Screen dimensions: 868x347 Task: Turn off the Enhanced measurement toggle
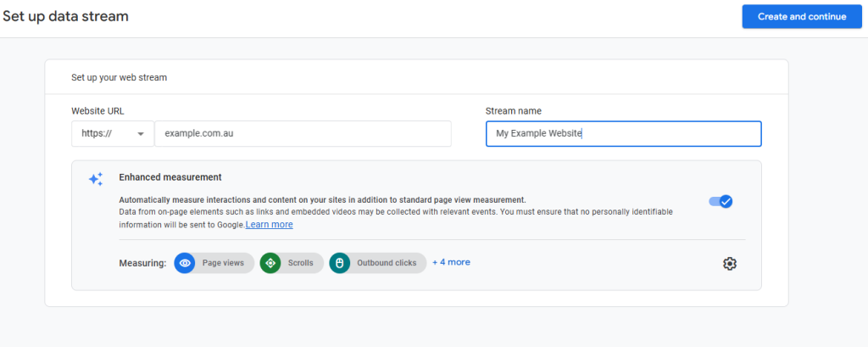(721, 201)
